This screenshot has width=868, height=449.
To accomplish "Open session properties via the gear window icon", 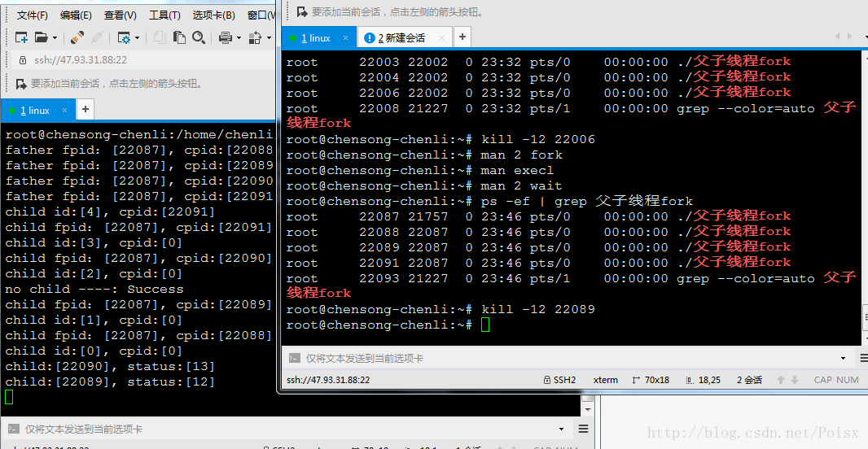I will tap(124, 37).
